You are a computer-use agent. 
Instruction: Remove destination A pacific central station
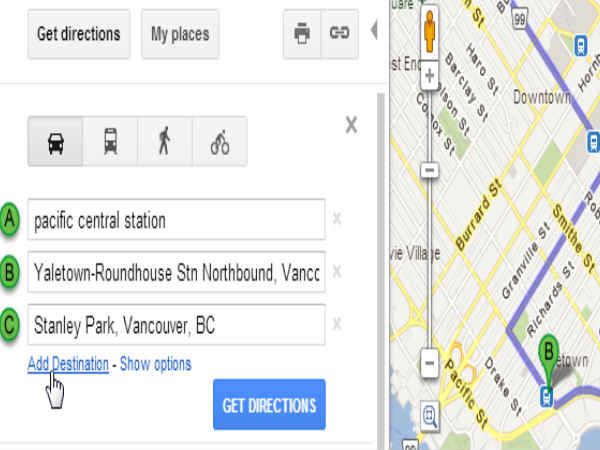tap(337, 219)
